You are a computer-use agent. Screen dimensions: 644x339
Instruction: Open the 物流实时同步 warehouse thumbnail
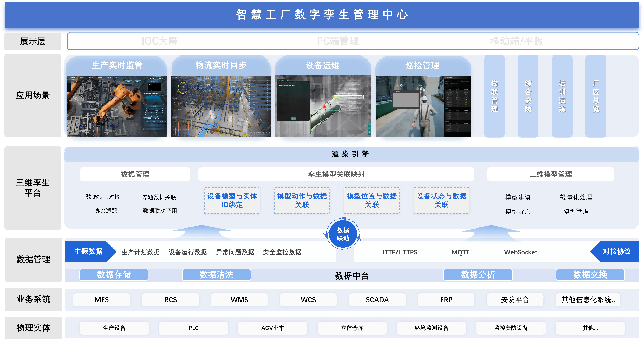221,106
